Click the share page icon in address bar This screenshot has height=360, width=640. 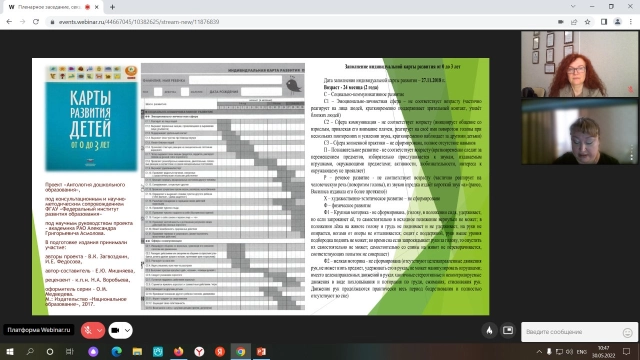point(574,22)
